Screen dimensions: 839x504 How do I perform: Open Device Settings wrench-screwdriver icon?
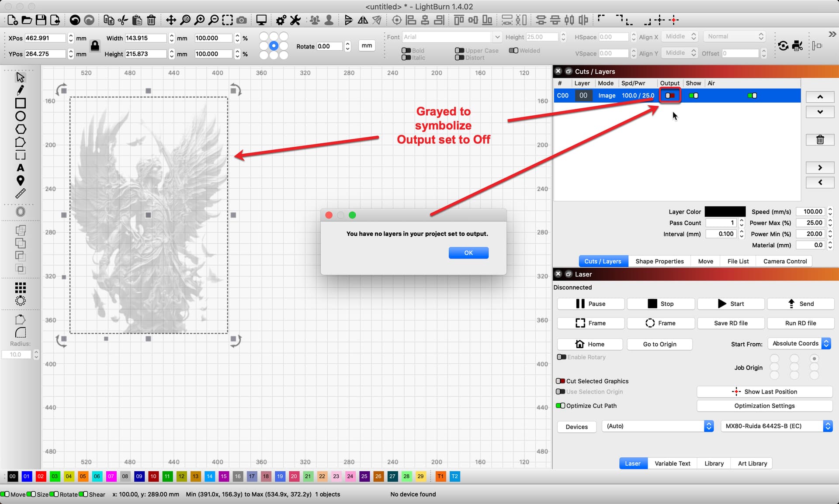(x=295, y=20)
